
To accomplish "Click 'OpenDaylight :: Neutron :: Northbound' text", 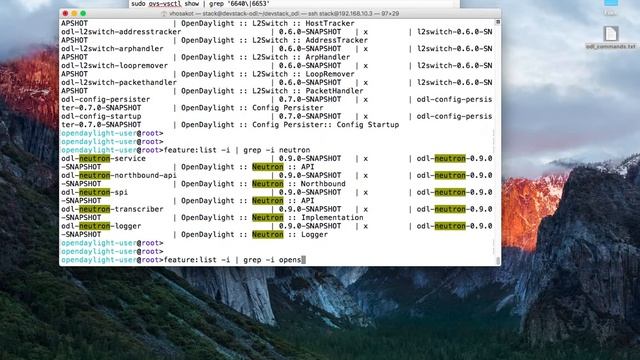I will pos(263,184).
